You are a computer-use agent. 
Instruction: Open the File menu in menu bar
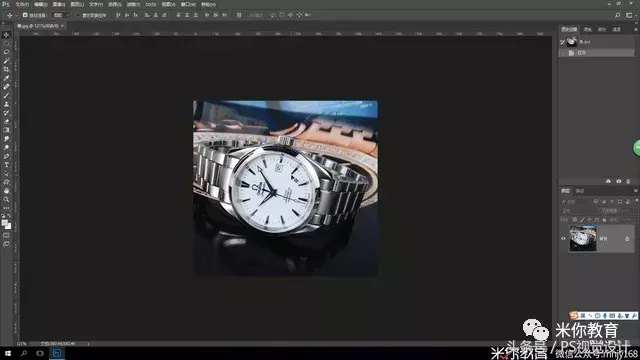point(22,4)
